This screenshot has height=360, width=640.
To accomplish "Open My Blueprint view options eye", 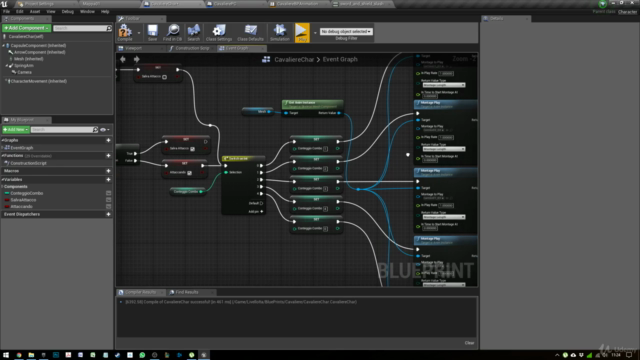I will click(x=104, y=130).
